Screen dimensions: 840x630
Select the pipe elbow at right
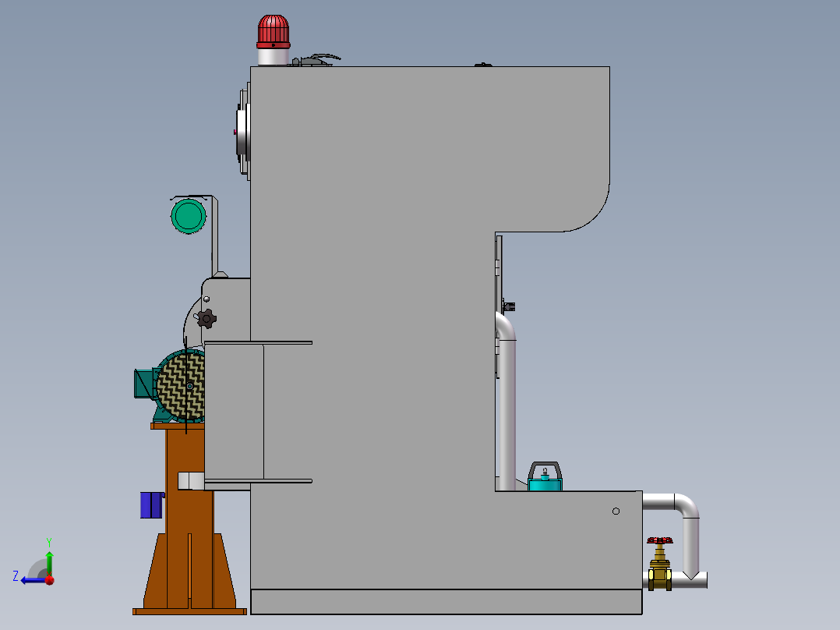[x=686, y=505]
